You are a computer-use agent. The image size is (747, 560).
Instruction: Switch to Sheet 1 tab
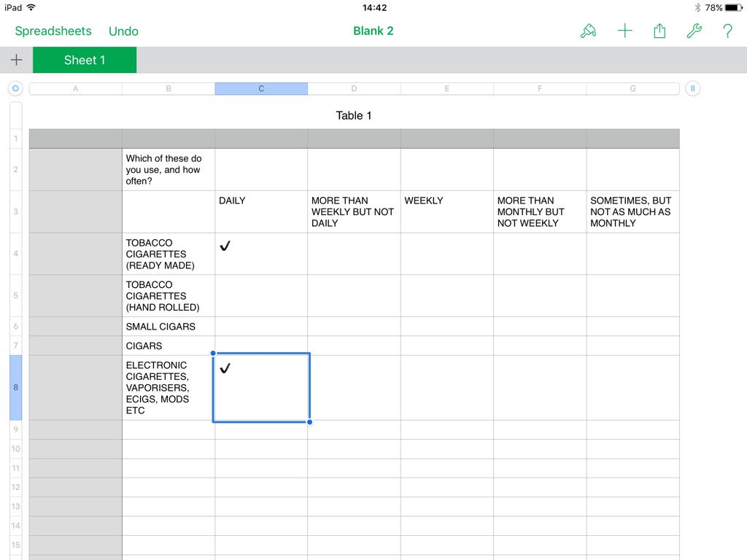pos(85,60)
